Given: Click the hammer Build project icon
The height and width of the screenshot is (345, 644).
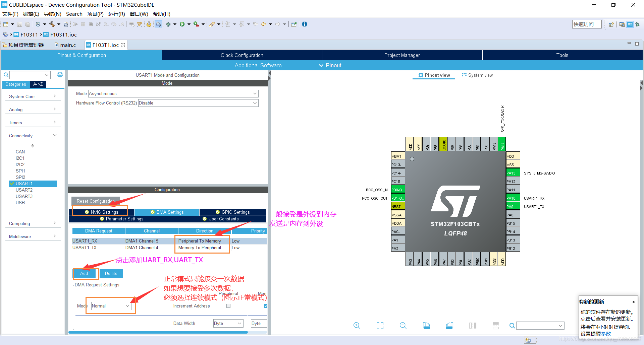Looking at the screenshot, I should pyautogui.click(x=52, y=24).
